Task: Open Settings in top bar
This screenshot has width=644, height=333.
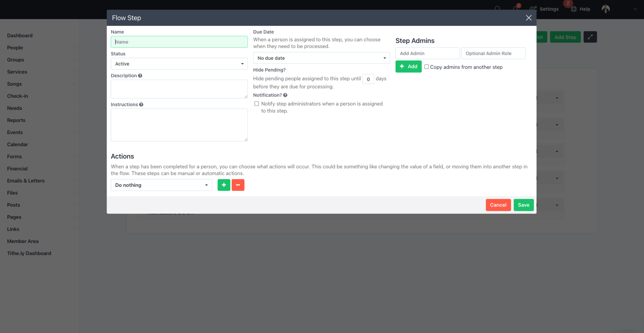Action: [544, 9]
